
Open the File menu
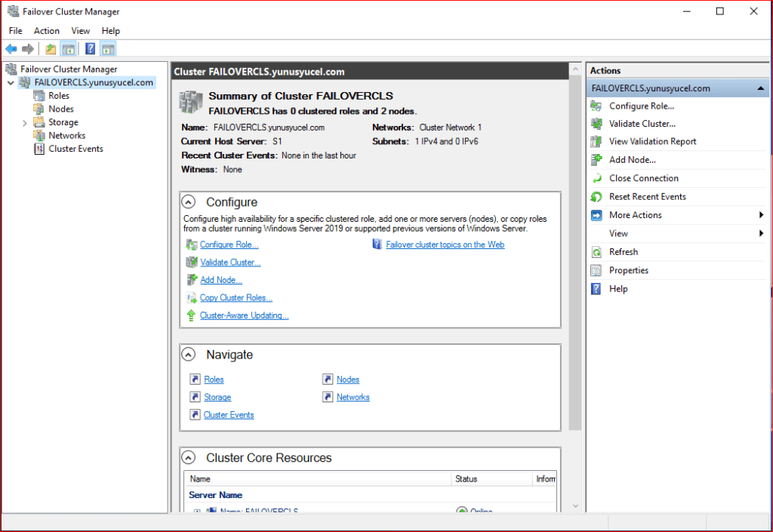(15, 30)
